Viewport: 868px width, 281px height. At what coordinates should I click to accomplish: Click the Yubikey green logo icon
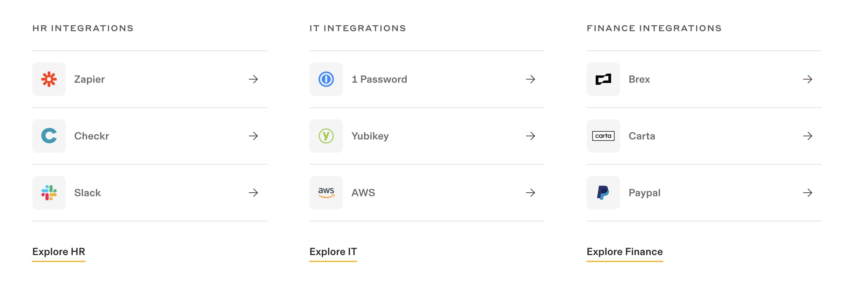pyautogui.click(x=326, y=136)
